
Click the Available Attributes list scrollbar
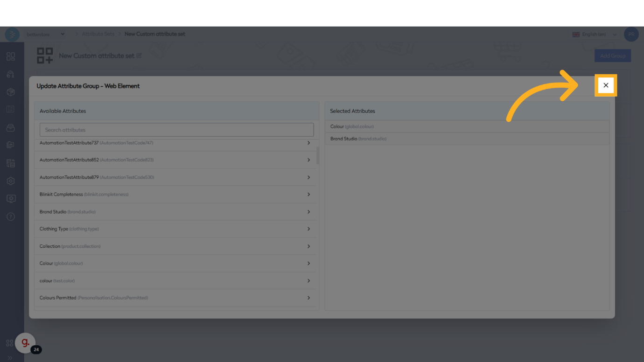318,156
